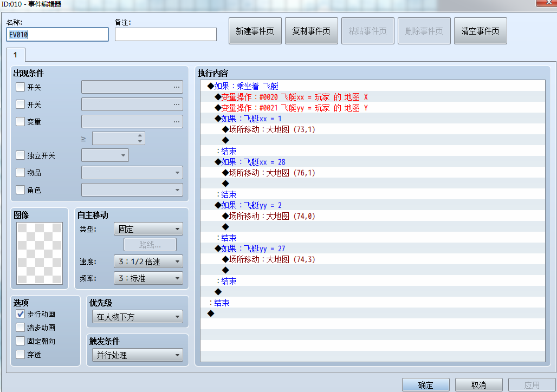Click the empty 备注 input field
Viewport: 557px width, 392px height.
click(166, 35)
